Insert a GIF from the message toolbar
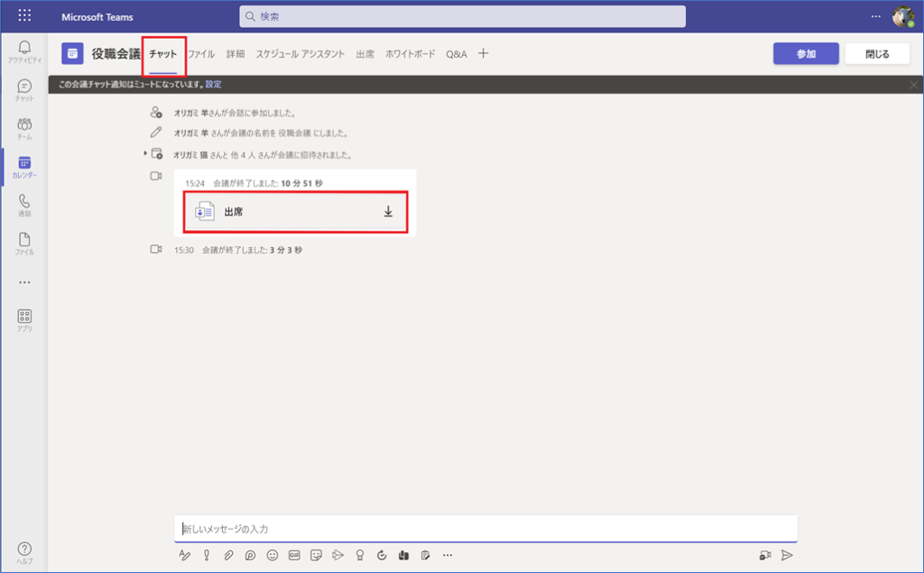The height and width of the screenshot is (573, 924). [x=295, y=555]
